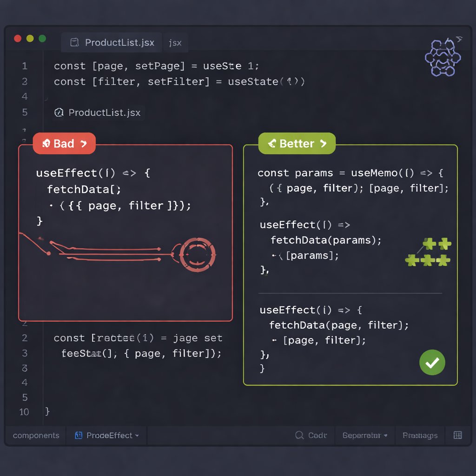This screenshot has height=476, width=476.
Task: Select the Bad label badge
Action: pos(64,143)
